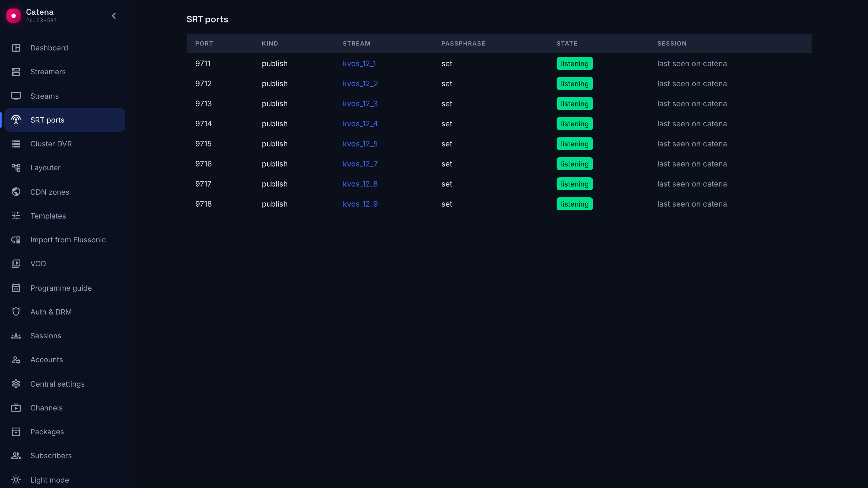Open the kvos_12_7 stream link
The image size is (868, 488).
[x=360, y=164]
